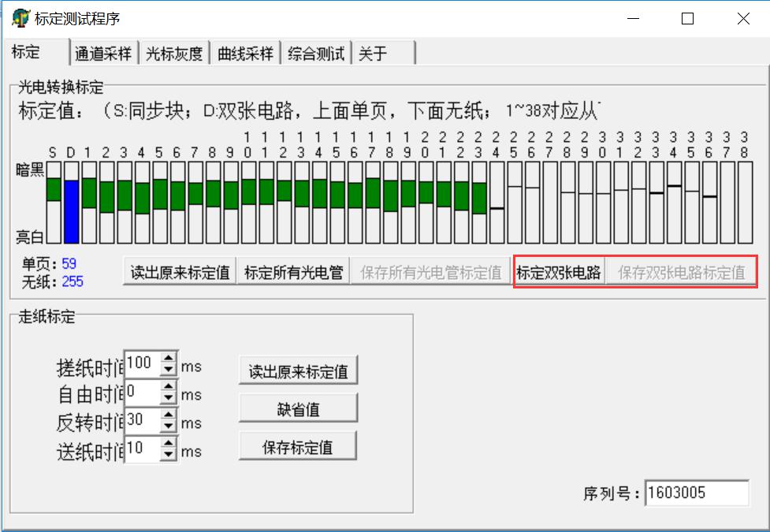Click the 亮白 scale label
Screen dimensions: 770x532
pyautogui.click(x=29, y=237)
